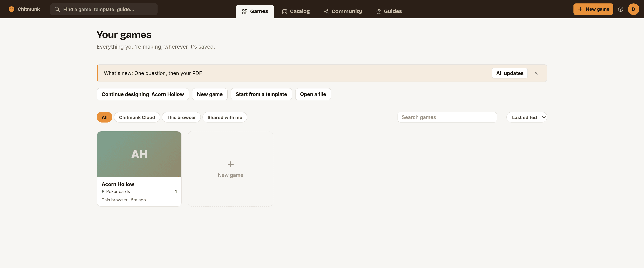Click the plus icon in the New game card
The image size is (644, 268).
[231, 164]
